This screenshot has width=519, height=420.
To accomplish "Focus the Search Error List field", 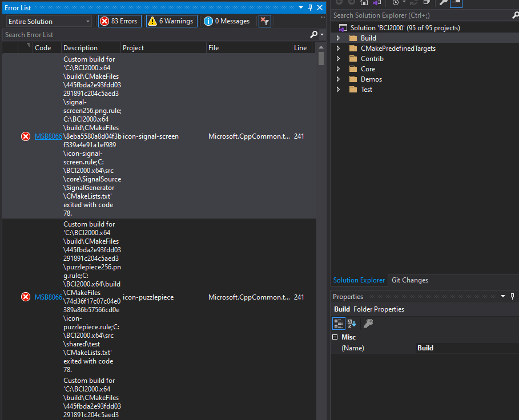I will tap(155, 34).
